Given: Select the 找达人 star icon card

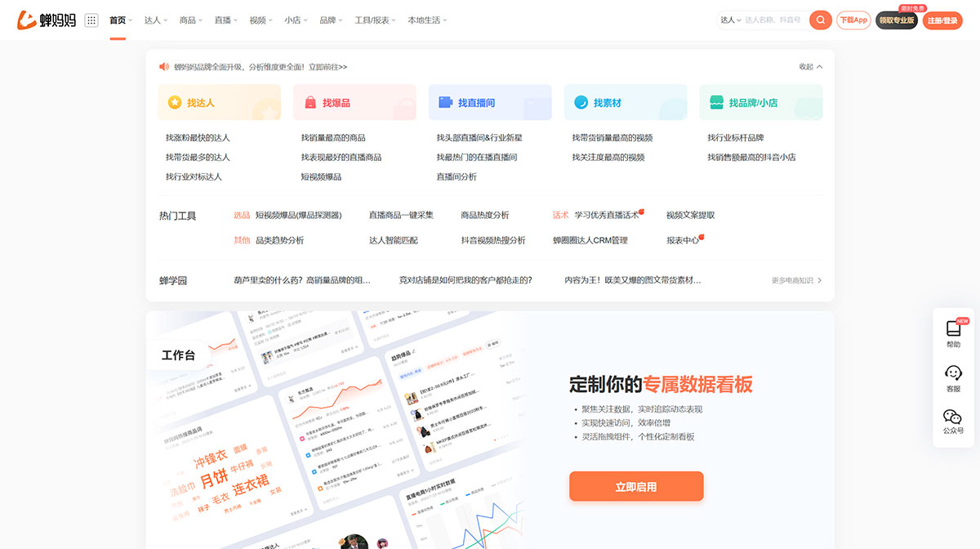Looking at the screenshot, I should 176,101.
